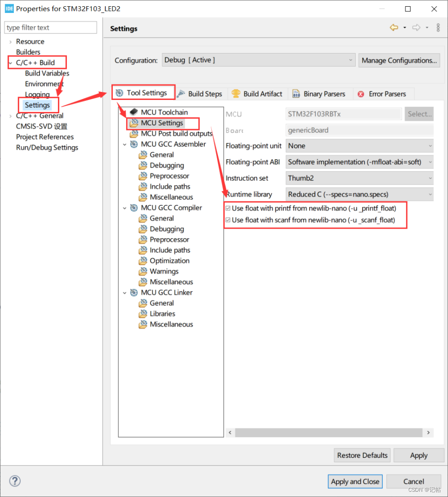Click the MCU Select button
Viewport: 448px width, 497px height.
tap(419, 114)
